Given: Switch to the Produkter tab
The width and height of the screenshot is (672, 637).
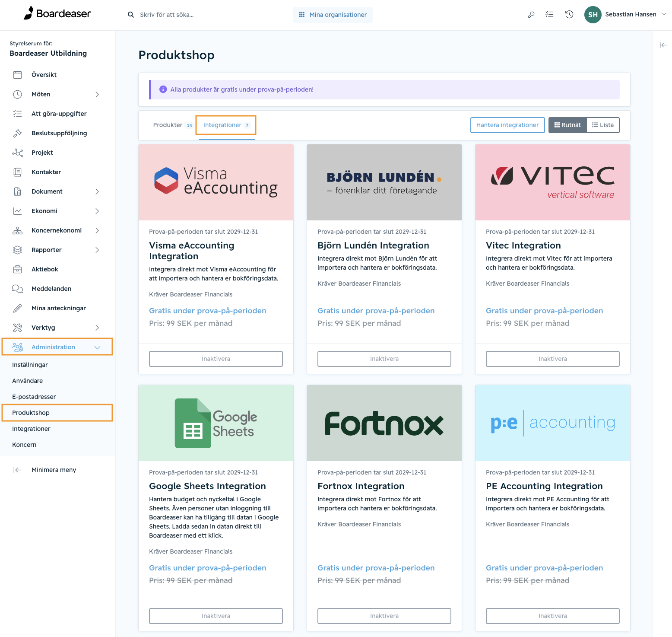Looking at the screenshot, I should [173, 125].
